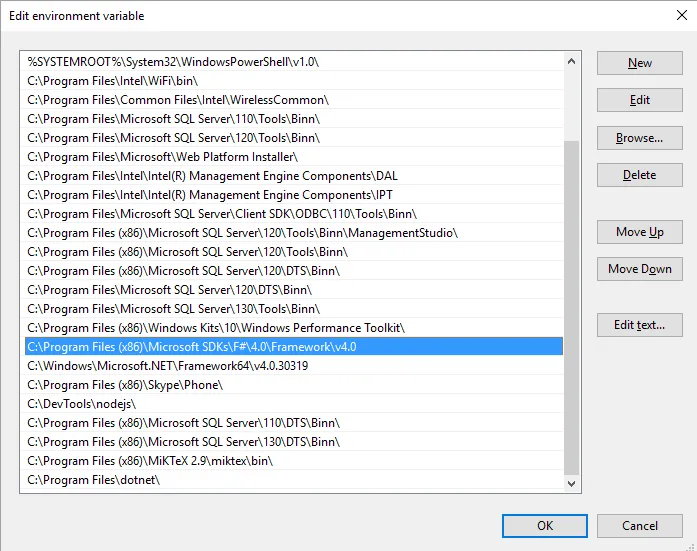Select the Intel\WirelessCommon\ path entry
The width and height of the screenshot is (697, 551).
[x=294, y=100]
